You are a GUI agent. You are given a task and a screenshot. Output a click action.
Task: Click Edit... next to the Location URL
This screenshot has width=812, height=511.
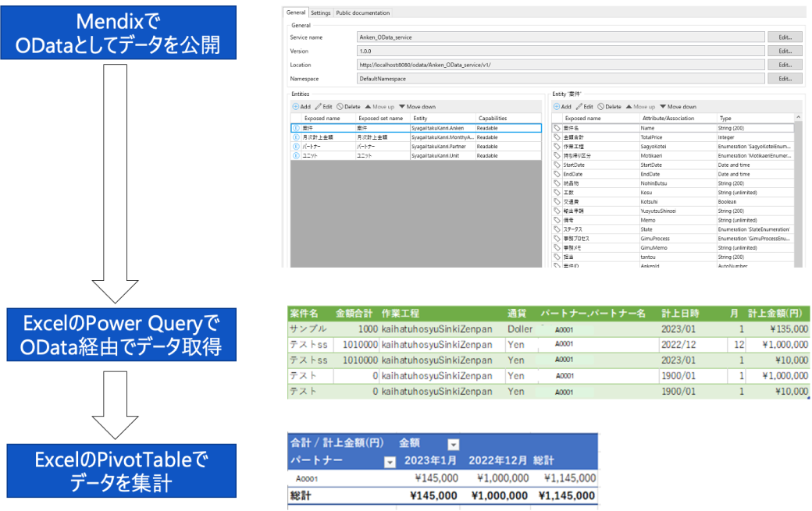pos(785,66)
